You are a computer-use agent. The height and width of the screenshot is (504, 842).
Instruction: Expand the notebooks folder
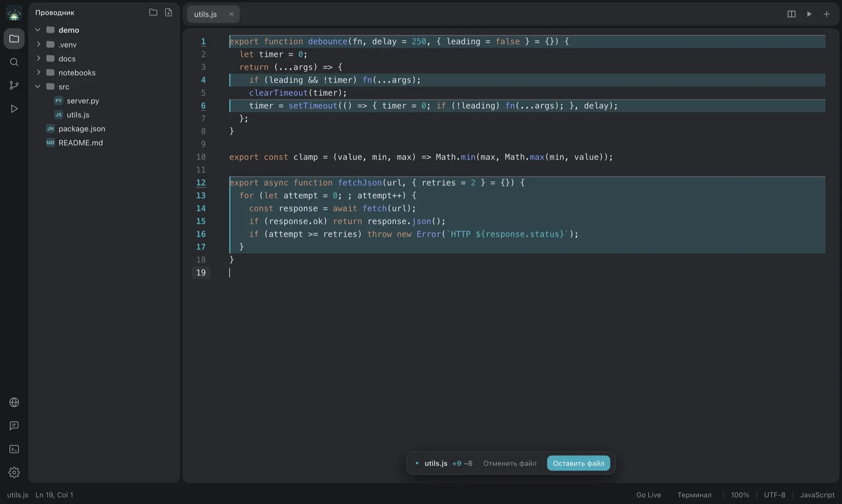click(x=38, y=72)
